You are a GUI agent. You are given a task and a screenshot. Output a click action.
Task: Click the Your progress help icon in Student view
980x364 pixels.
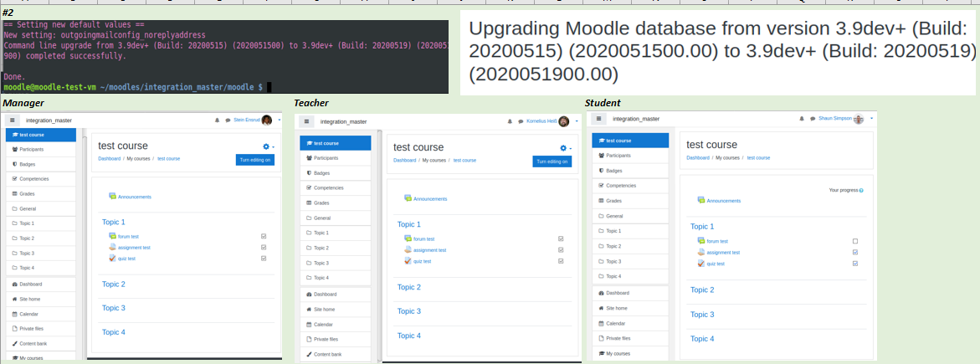point(861,190)
